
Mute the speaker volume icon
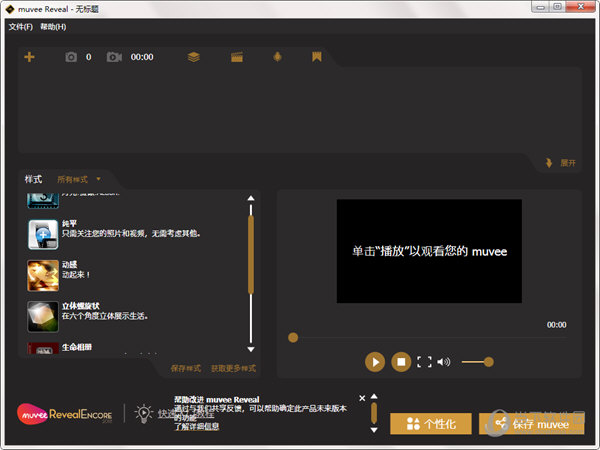443,362
